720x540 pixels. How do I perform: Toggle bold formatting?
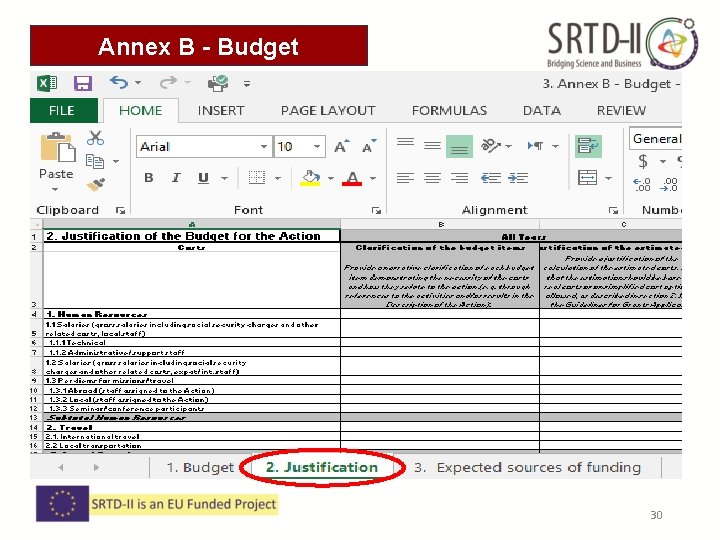coord(149,178)
